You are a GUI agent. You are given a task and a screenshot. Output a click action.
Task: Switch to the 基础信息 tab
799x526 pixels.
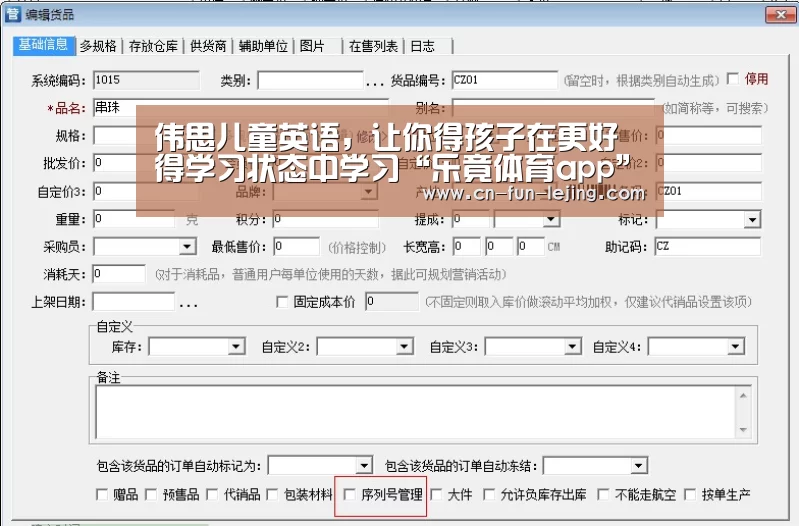(44, 45)
